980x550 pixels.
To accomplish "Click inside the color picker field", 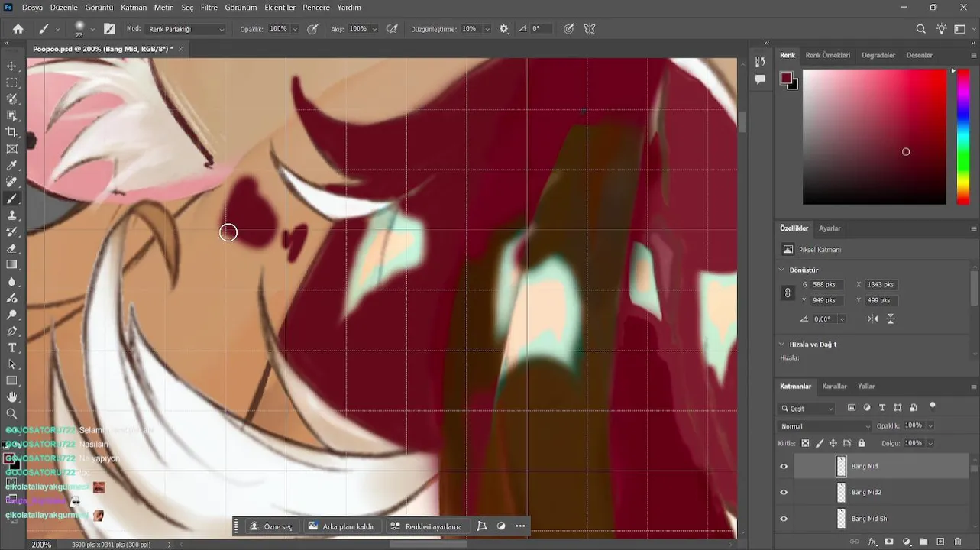I will tap(874, 137).
